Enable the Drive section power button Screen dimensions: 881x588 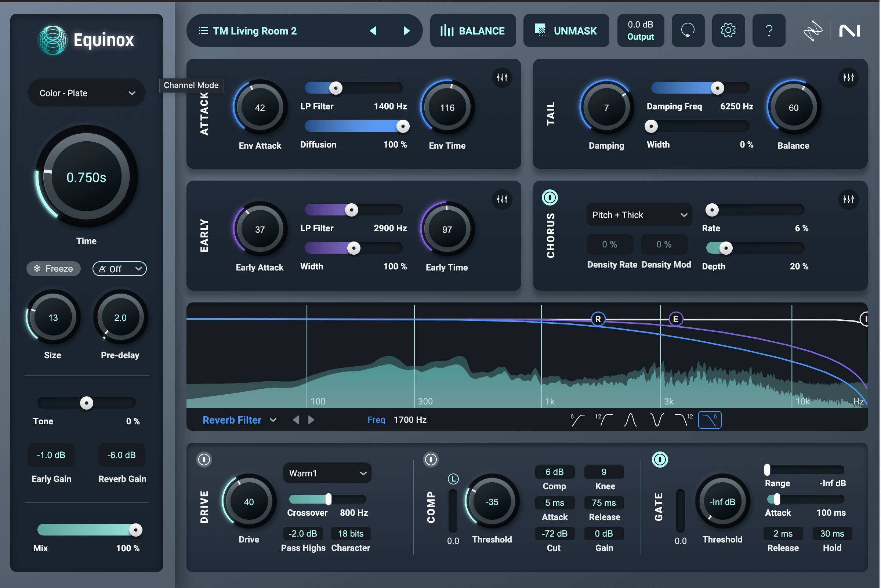[x=204, y=460]
